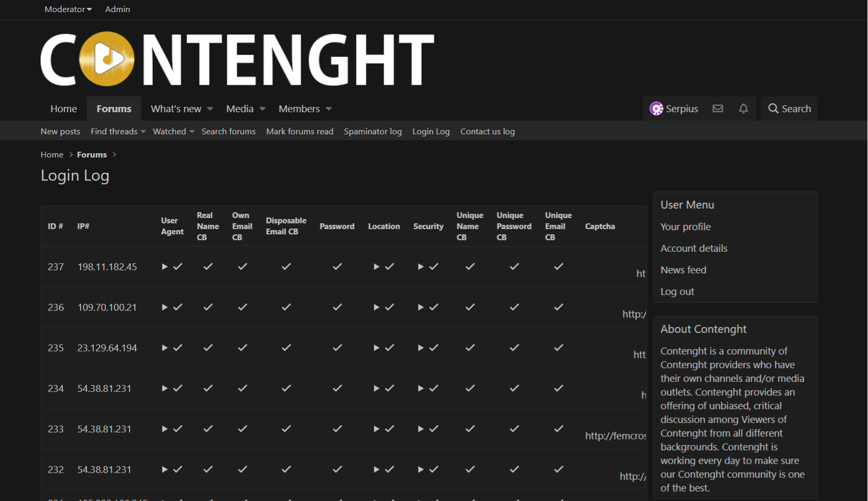Click Unique Email CB checkmark in row 233
The height and width of the screenshot is (501, 868).
[x=559, y=429]
